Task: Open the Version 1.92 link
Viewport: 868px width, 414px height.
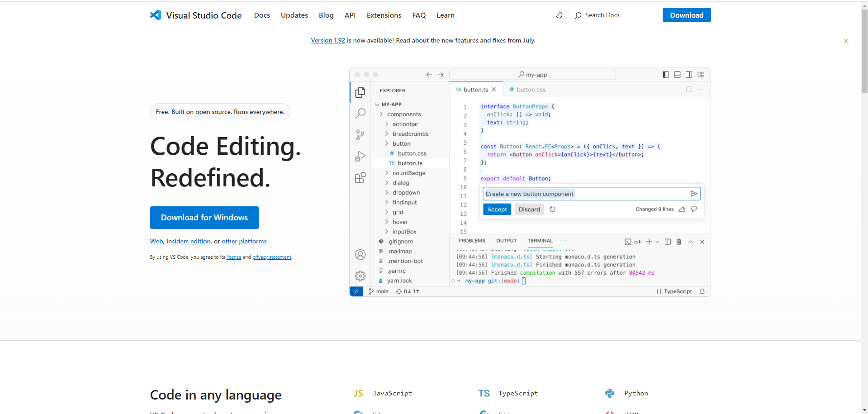Action: point(327,40)
